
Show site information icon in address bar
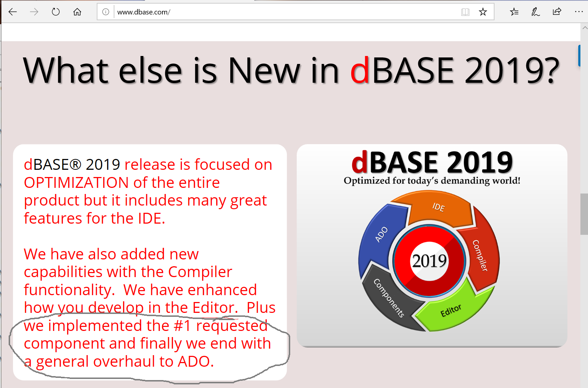pyautogui.click(x=106, y=12)
